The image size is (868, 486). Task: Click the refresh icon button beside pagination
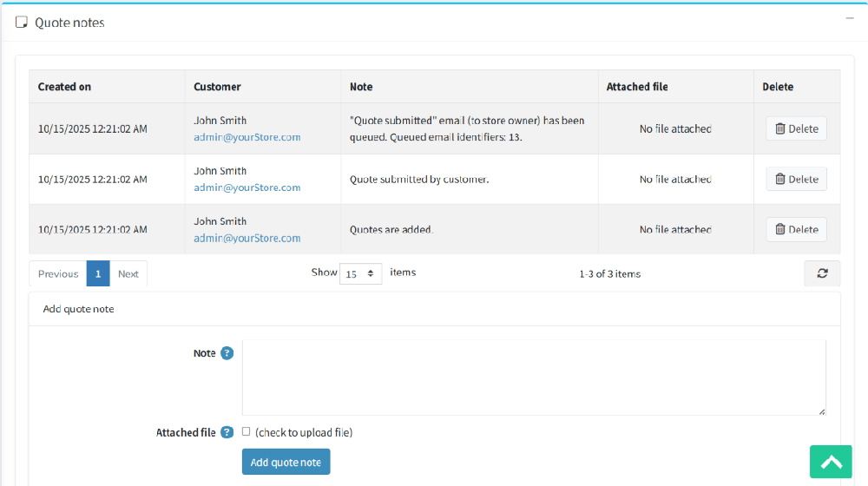[x=822, y=273]
